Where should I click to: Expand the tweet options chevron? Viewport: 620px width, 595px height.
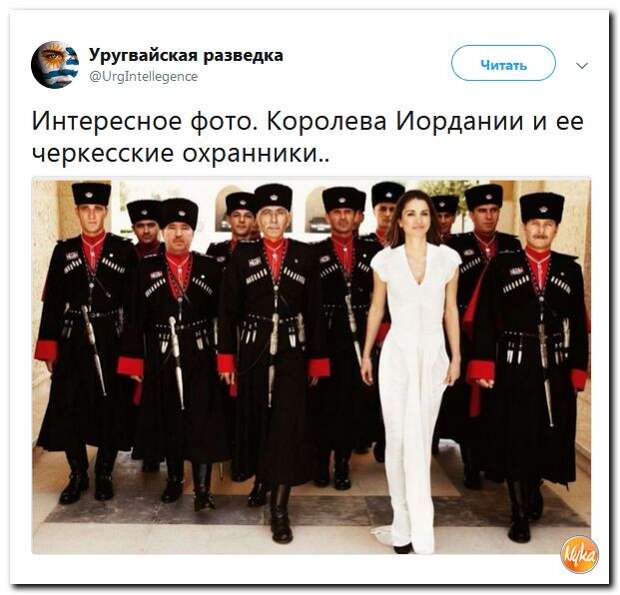point(582,66)
